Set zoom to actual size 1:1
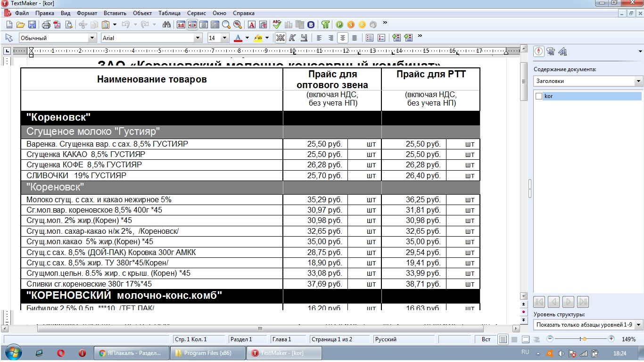The image size is (644, 362). coord(181,25)
